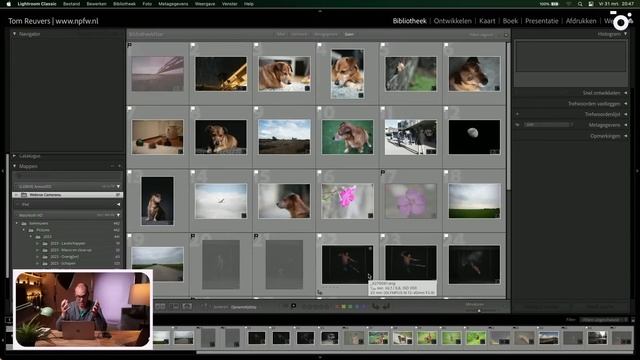Expand the Snel ontwikkelen panel

point(625,93)
